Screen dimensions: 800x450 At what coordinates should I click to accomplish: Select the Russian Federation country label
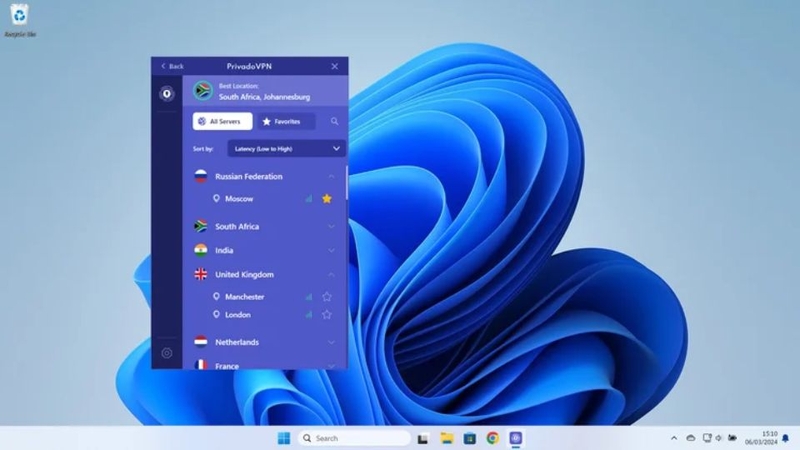[x=249, y=177]
